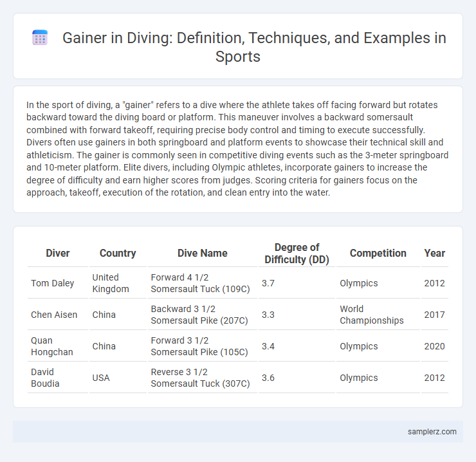Select '2012' in the Tom Daley row
Screen dimensions: 476x462
coord(435,283)
